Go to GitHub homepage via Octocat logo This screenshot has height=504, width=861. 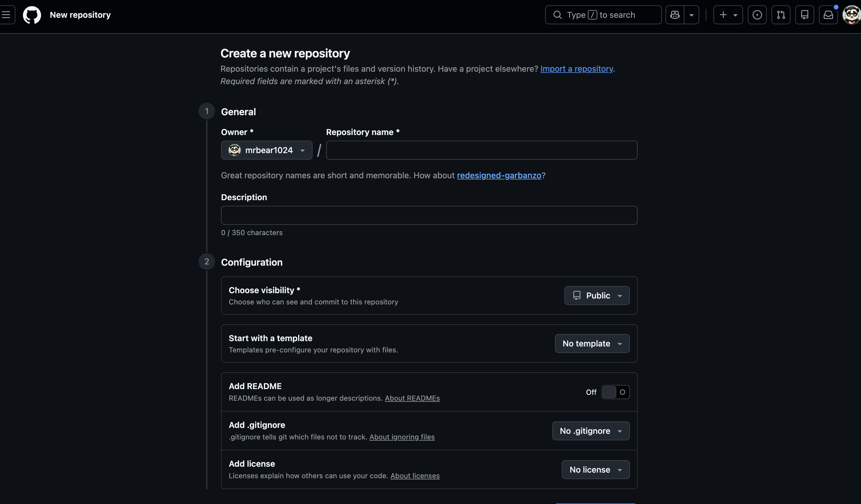(x=32, y=15)
